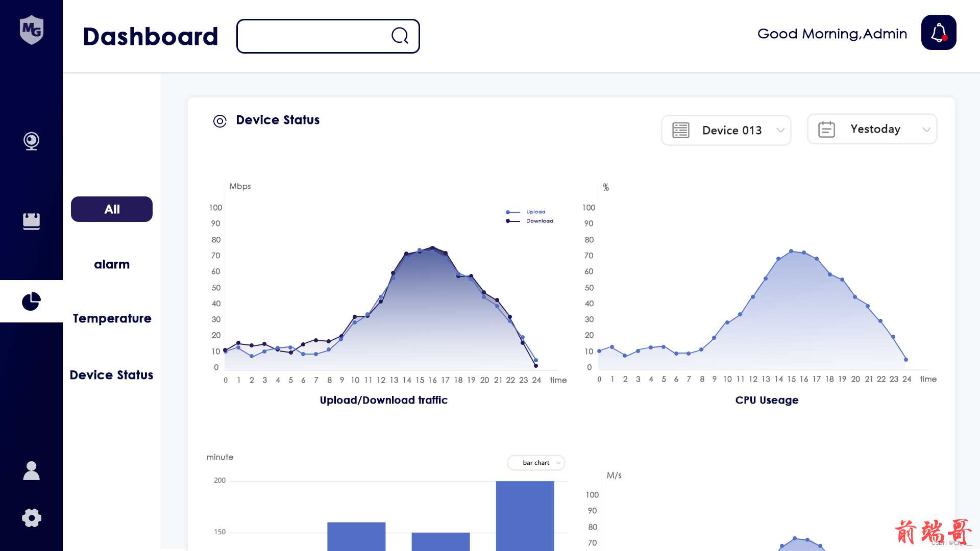Select the alarm filter tab
This screenshot has width=980, height=551.
(112, 264)
